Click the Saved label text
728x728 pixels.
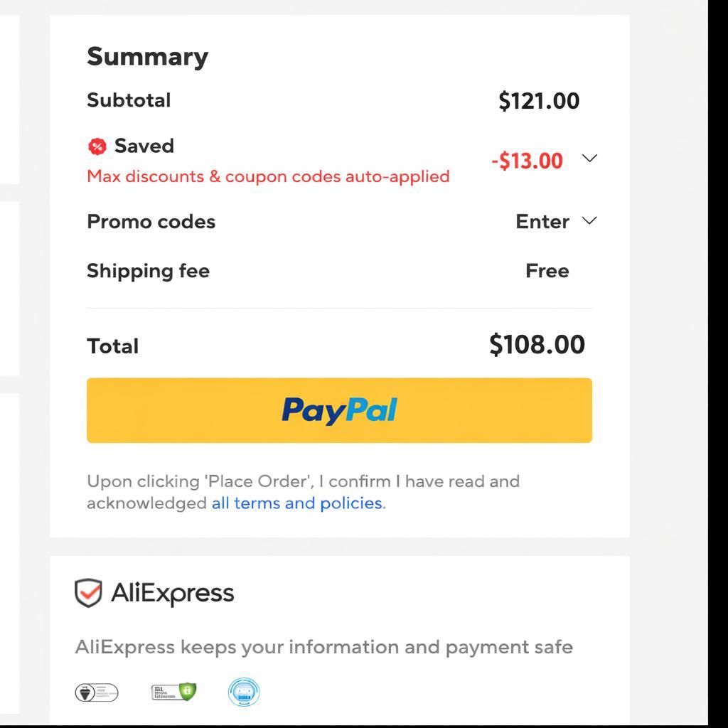[144, 146]
